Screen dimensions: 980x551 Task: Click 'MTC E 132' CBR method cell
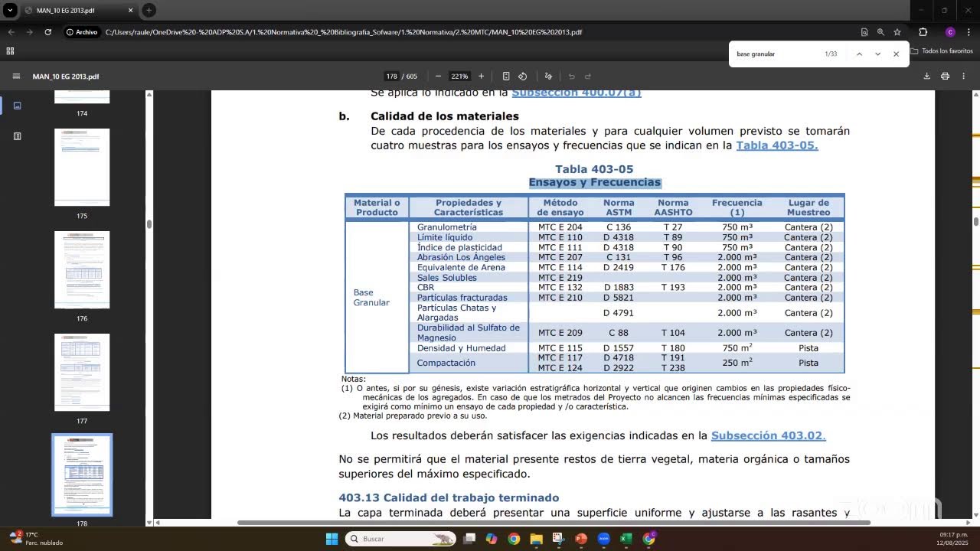pyautogui.click(x=560, y=287)
